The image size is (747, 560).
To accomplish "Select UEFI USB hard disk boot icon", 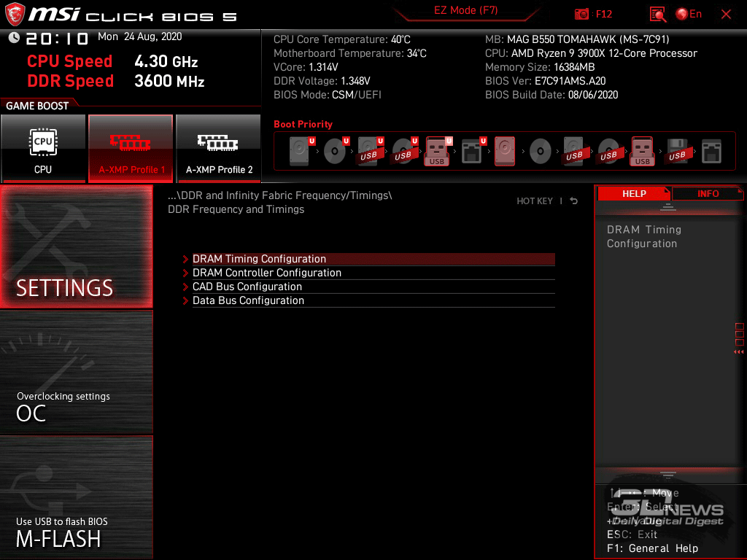I will coord(370,151).
